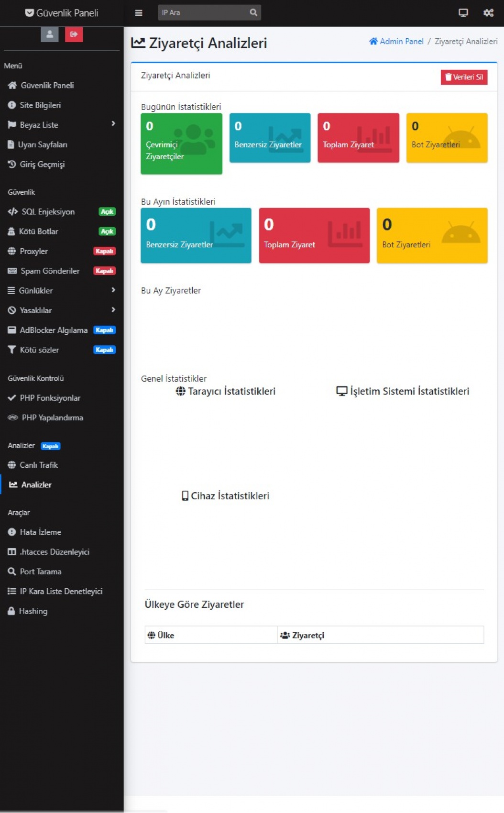
Task: Open the Hashing tool link
Action: coord(62,611)
